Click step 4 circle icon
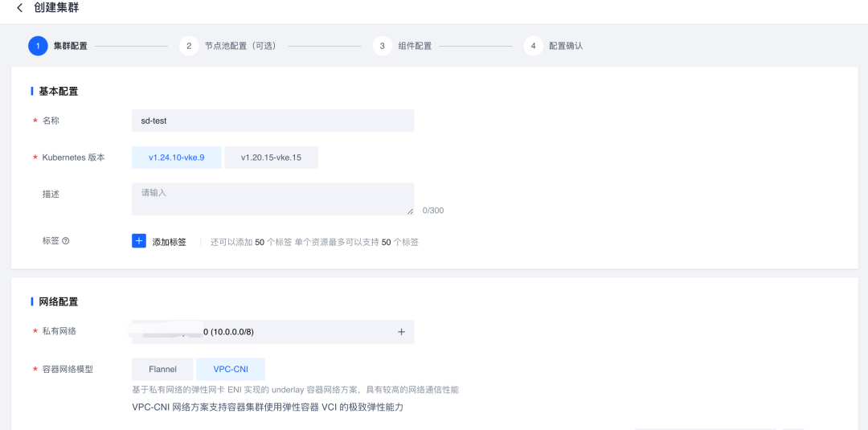 click(533, 46)
